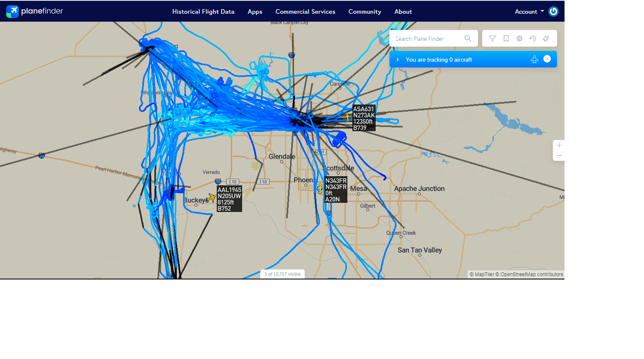The width and height of the screenshot is (644, 359).
Task: Open playback history clock icon
Action: coord(533,39)
